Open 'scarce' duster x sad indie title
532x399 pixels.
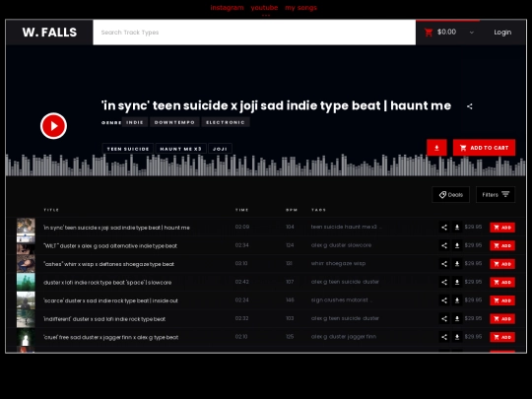[110, 300]
